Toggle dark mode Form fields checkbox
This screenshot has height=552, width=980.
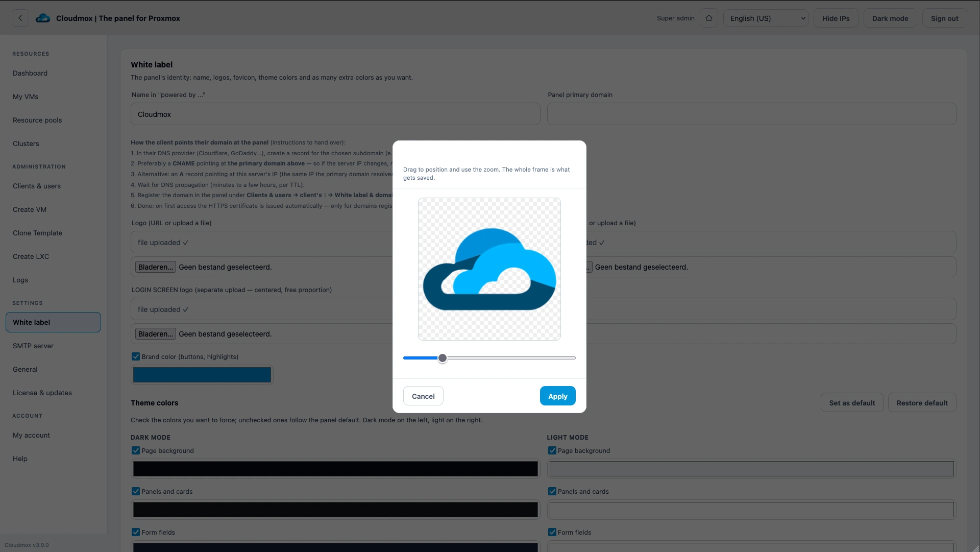pos(136,532)
